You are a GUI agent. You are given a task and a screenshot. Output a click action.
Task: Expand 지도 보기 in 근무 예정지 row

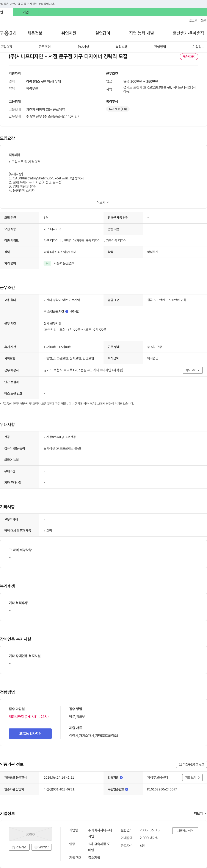(193, 370)
